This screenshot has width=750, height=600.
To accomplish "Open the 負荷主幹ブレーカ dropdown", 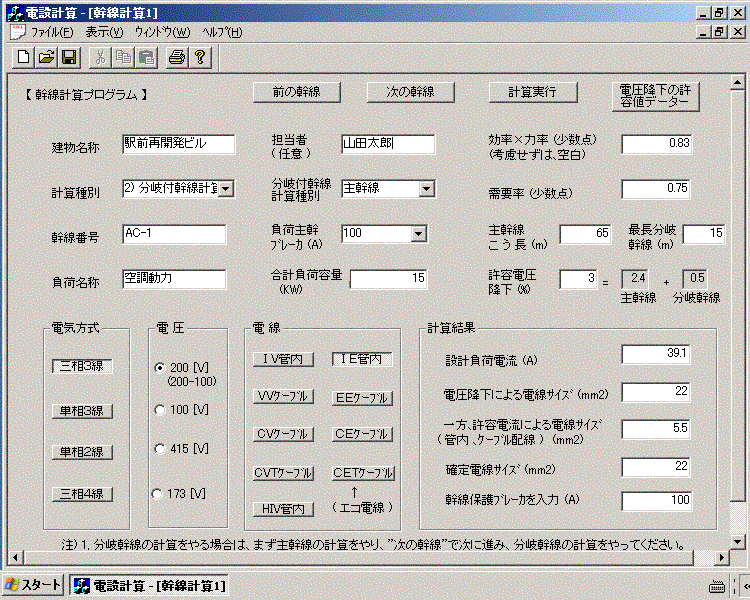I will pos(426,233).
